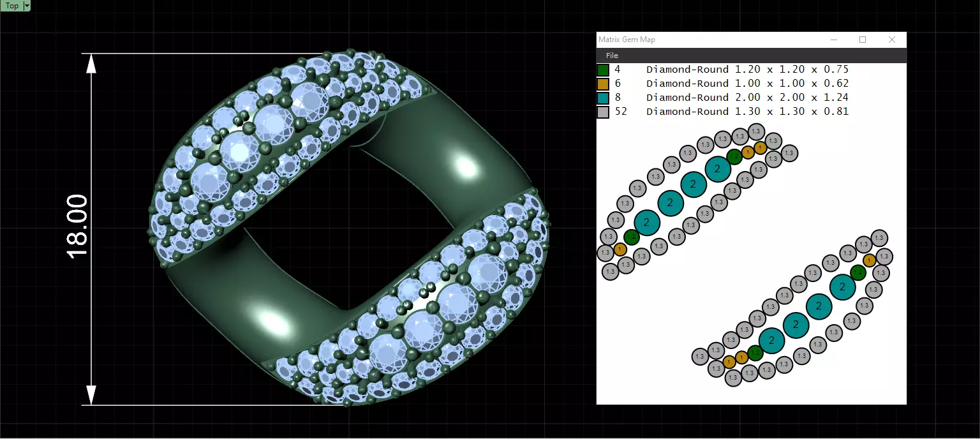Minimize the Matrix Gem Map window
Screen dimensions: 980x439
833,40
